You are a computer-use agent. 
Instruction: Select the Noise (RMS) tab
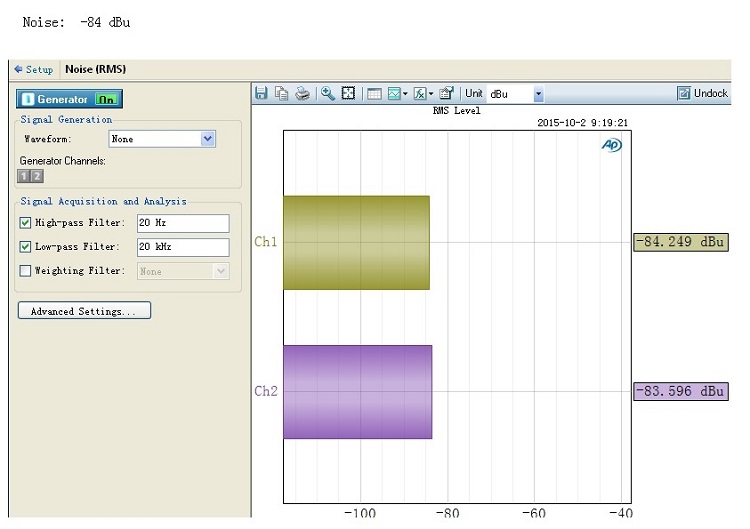[95, 69]
